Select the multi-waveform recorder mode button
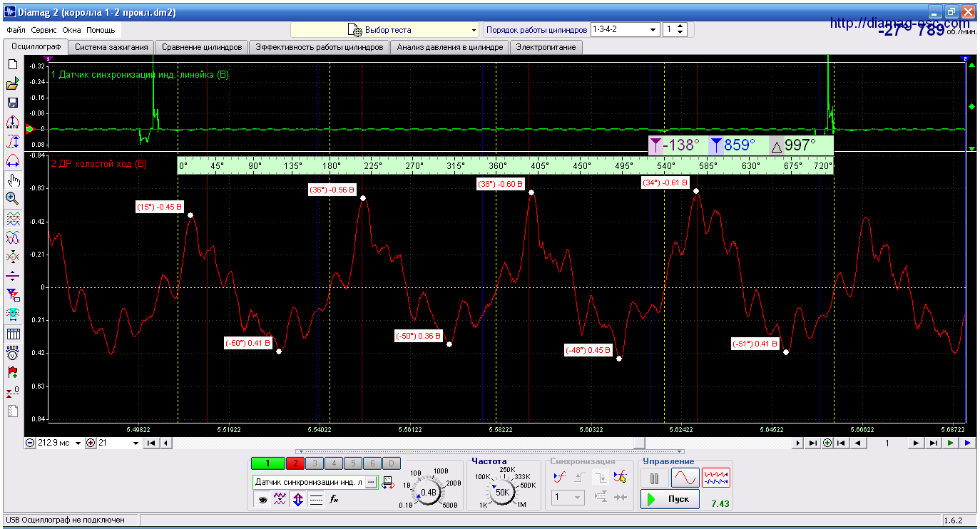Viewport: 980px width, 529px height. (716, 478)
